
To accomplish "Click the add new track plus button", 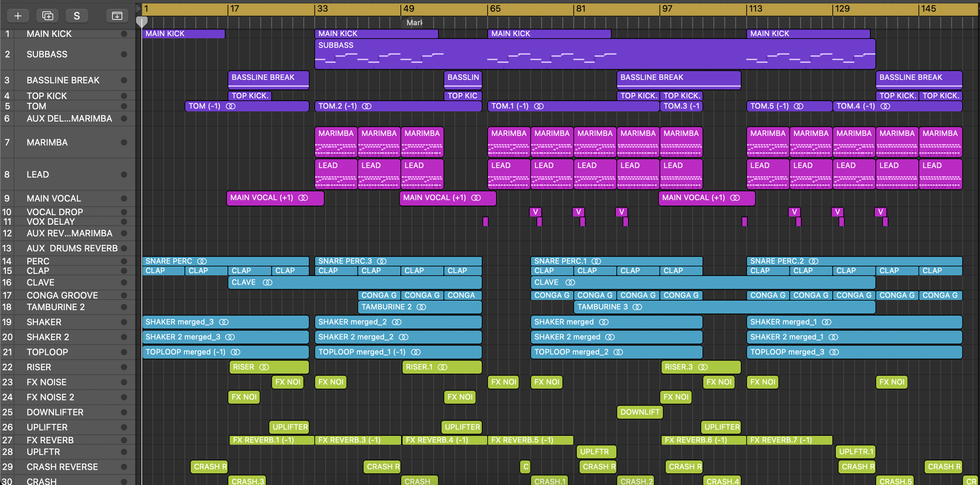I will [x=18, y=16].
